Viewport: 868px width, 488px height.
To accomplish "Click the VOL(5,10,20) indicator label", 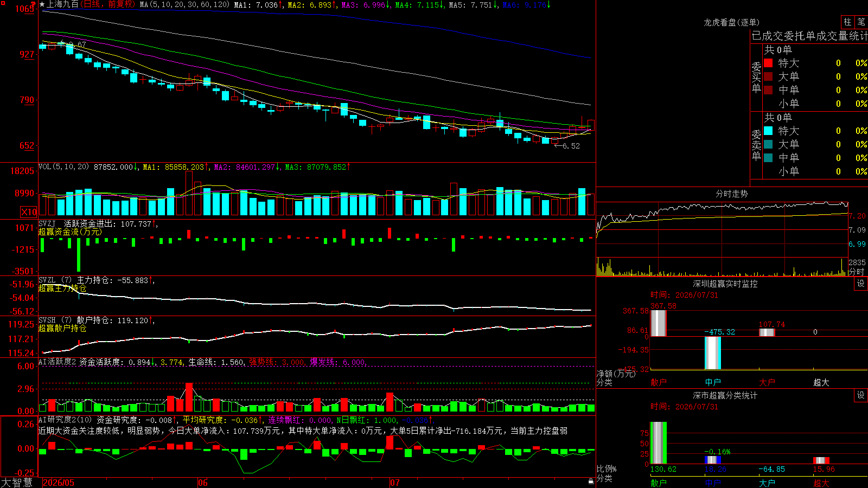I will point(63,167).
